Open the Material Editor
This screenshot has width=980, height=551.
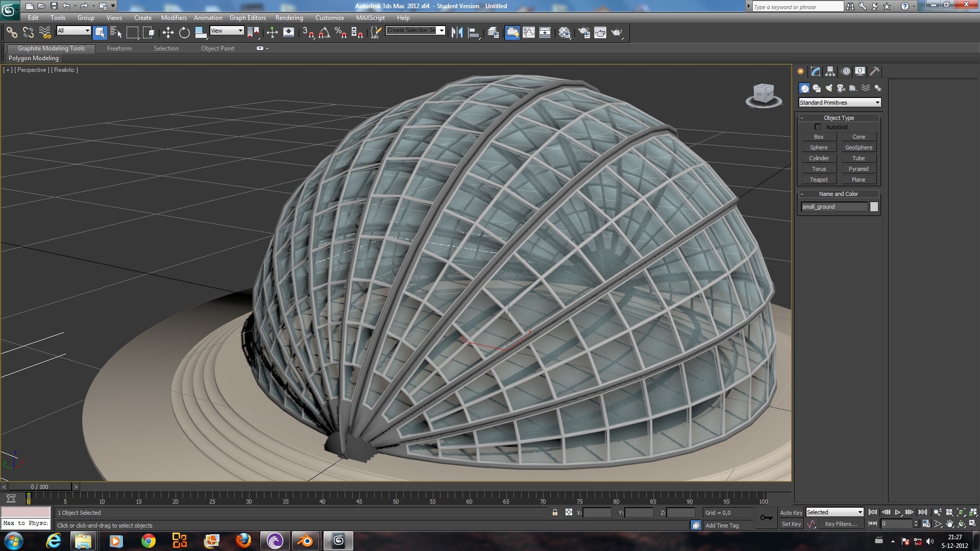click(x=565, y=33)
